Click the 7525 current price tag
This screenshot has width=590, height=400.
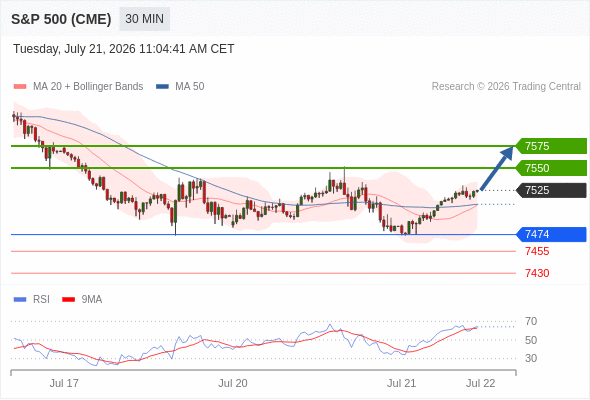click(551, 190)
